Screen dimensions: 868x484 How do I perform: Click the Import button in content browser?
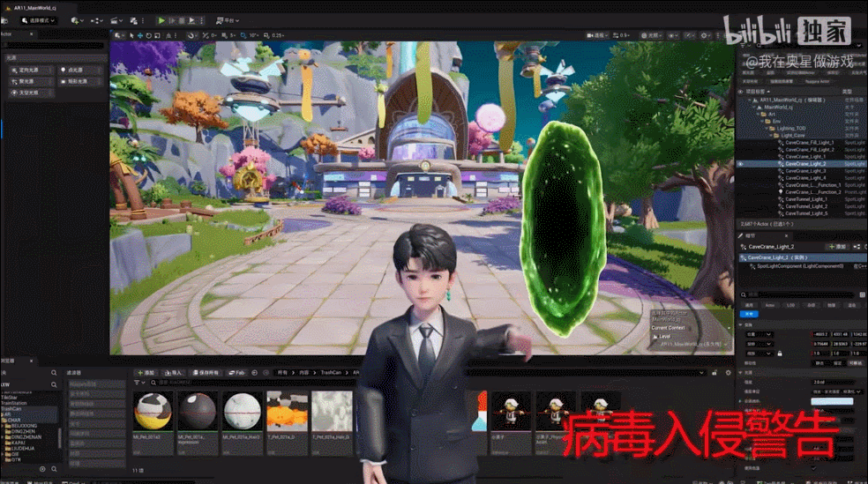pos(172,373)
